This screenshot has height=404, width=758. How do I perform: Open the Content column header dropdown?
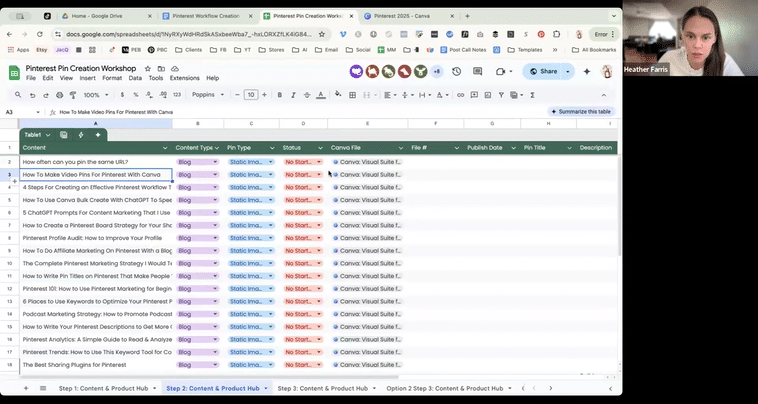click(165, 148)
